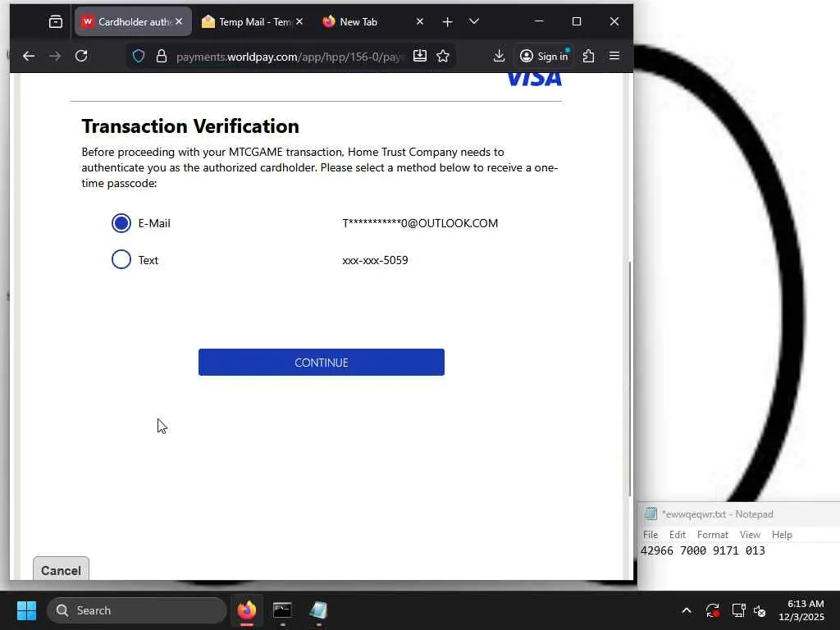Click the Notepad title bar icon

[x=651, y=514]
